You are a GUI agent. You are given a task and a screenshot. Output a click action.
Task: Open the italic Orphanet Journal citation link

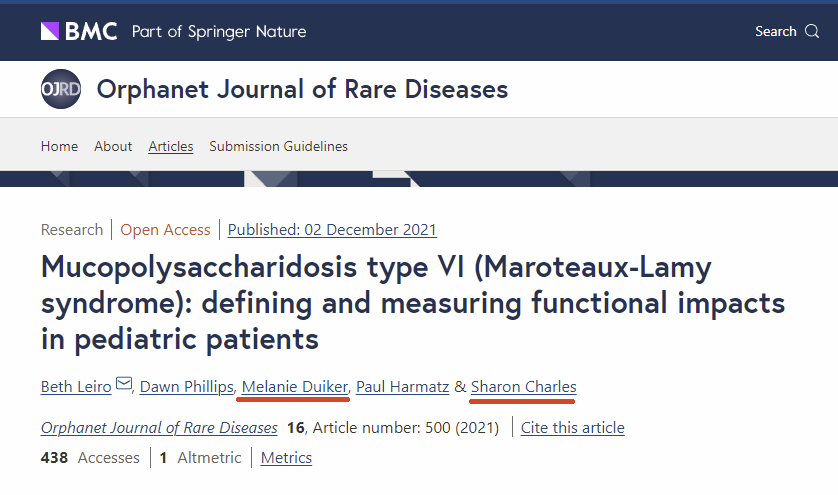pyautogui.click(x=159, y=428)
